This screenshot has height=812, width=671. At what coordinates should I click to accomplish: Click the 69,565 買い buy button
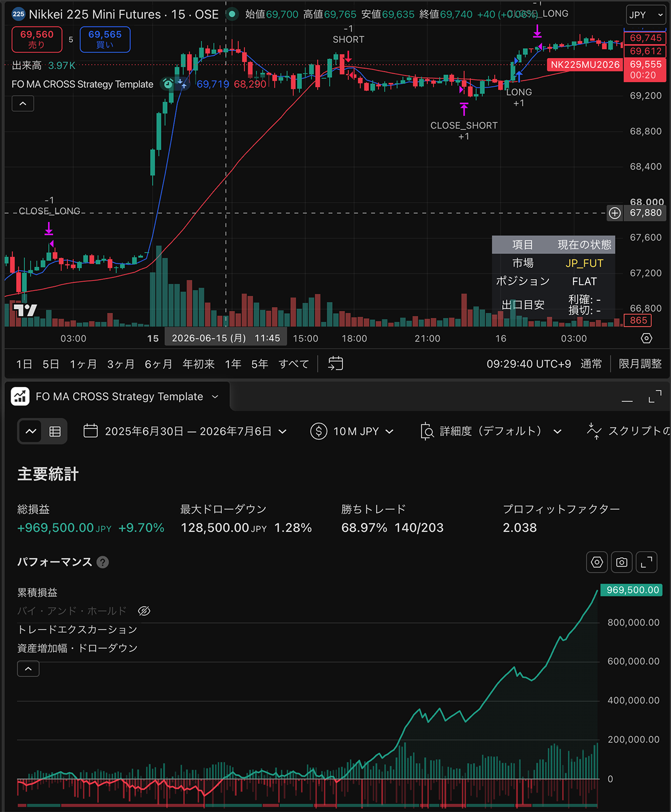coord(105,39)
